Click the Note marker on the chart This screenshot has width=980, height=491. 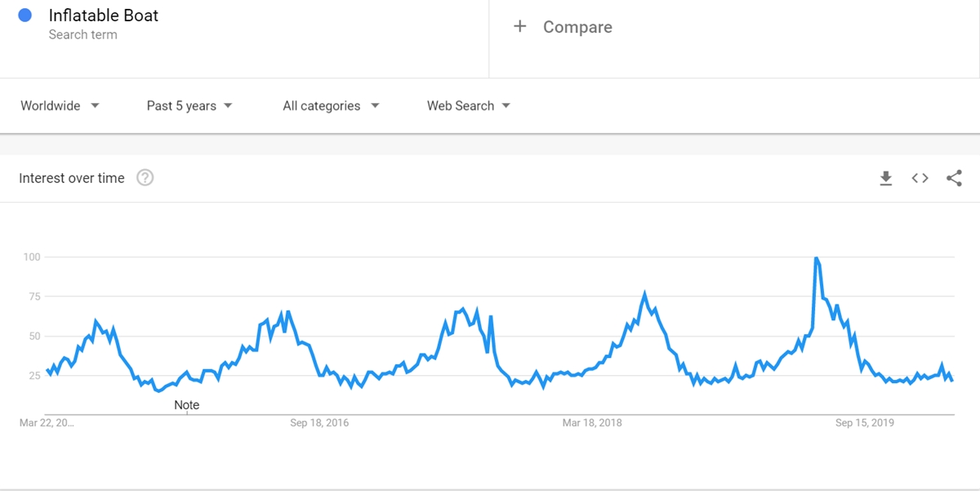click(x=187, y=405)
